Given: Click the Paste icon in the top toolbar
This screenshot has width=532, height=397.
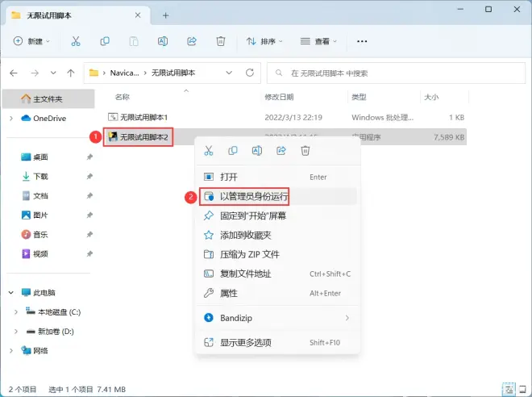Looking at the screenshot, I should (134, 41).
